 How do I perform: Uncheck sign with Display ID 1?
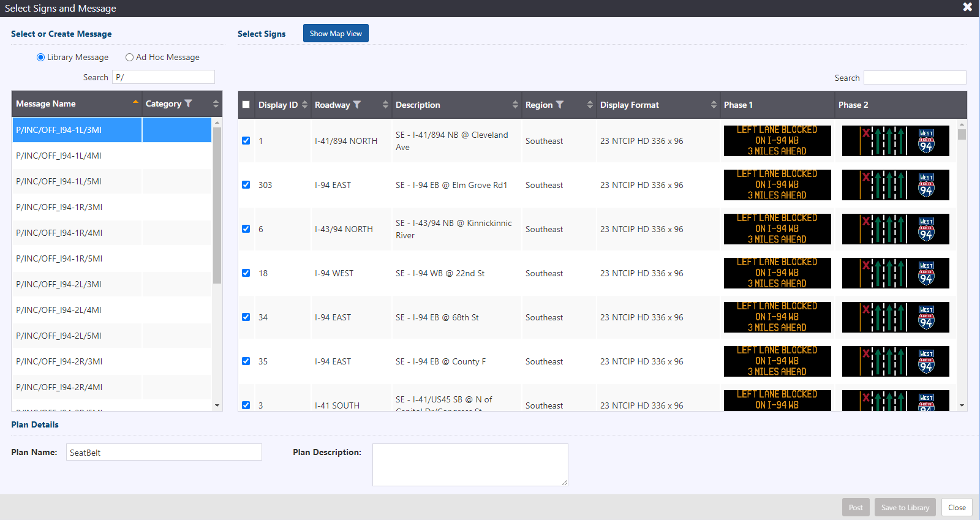point(246,141)
